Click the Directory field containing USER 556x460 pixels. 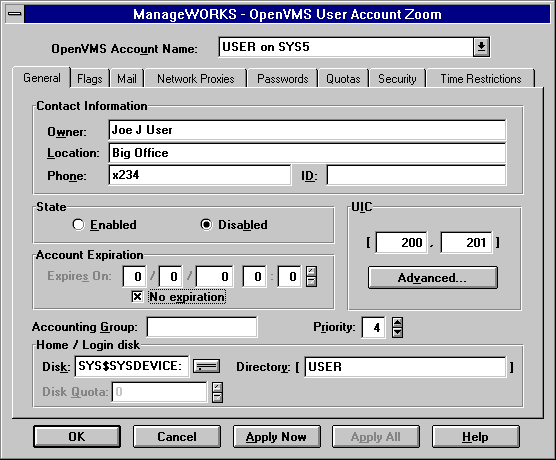pos(405,366)
